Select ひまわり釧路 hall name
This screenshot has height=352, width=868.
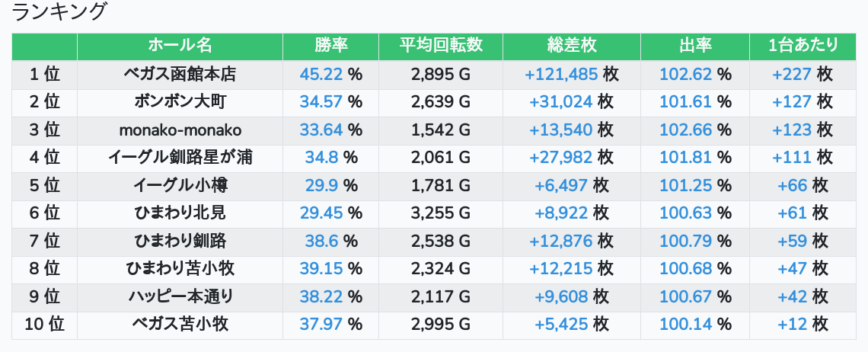click(180, 241)
